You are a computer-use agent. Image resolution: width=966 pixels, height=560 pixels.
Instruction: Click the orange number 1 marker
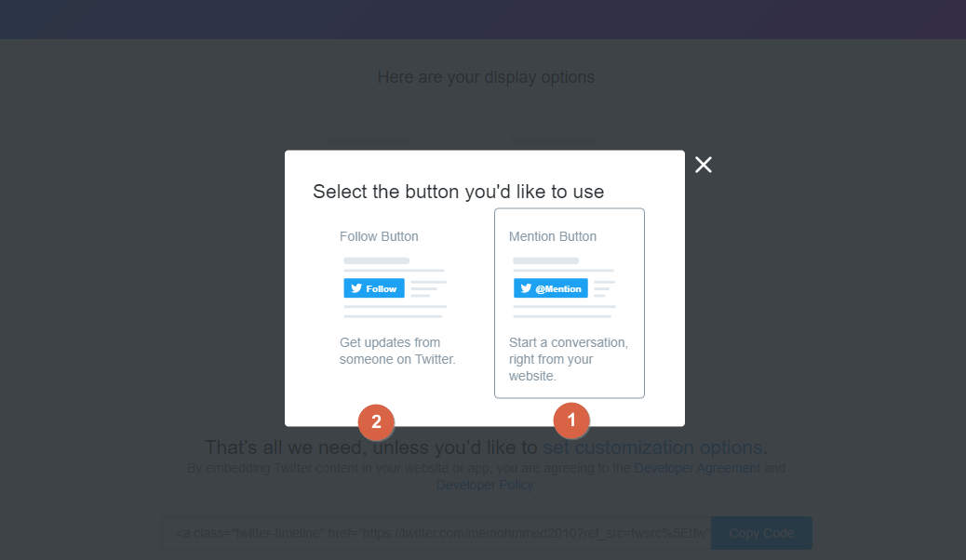571,420
